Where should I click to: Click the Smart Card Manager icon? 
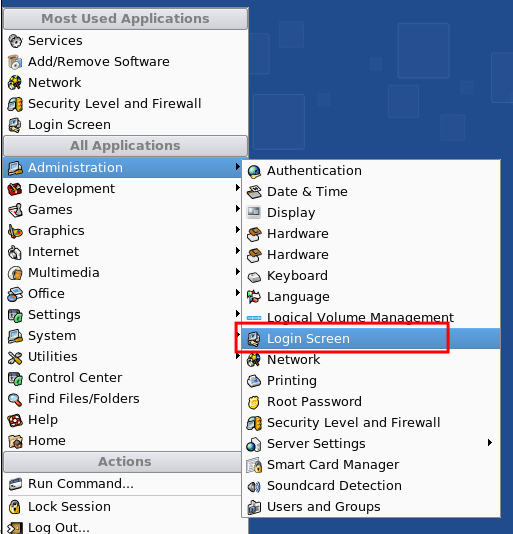(x=254, y=465)
